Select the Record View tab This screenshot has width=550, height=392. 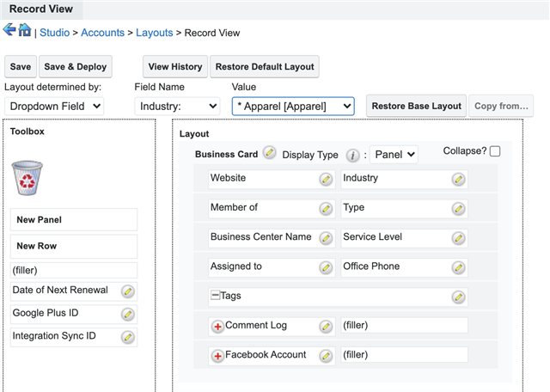[x=41, y=9]
